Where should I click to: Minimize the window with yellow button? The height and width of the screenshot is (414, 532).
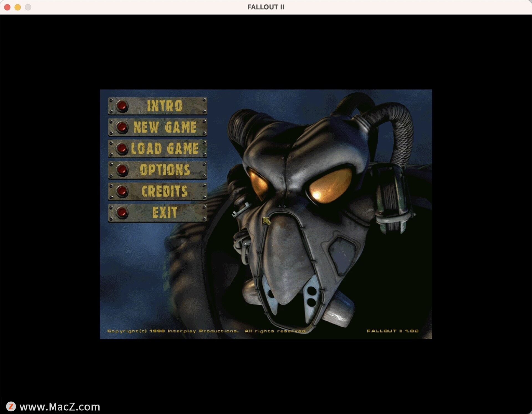tap(18, 7)
